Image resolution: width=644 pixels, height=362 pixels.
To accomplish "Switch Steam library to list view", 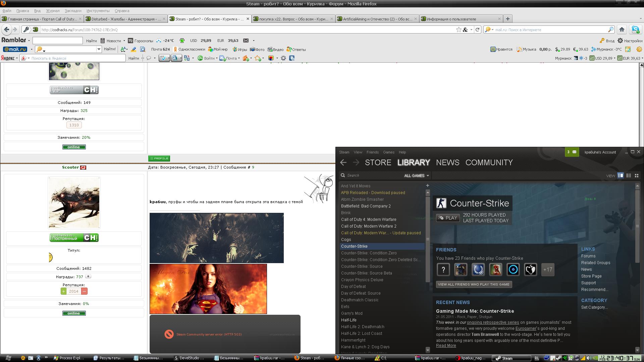I will 629,175.
